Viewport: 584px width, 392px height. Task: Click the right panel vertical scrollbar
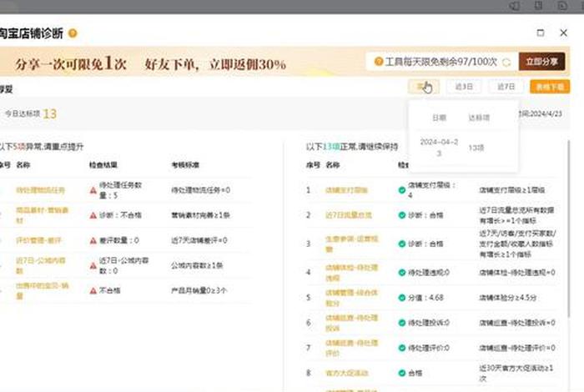tap(568, 229)
